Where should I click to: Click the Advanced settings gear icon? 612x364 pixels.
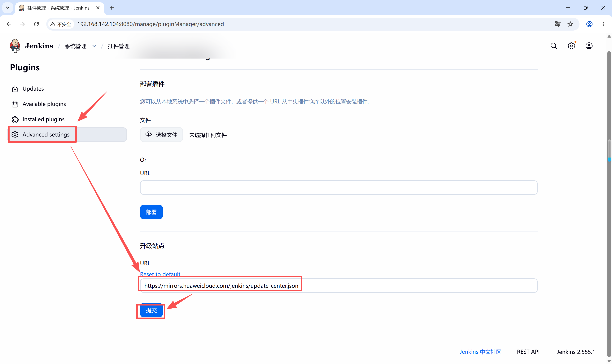[x=15, y=134]
